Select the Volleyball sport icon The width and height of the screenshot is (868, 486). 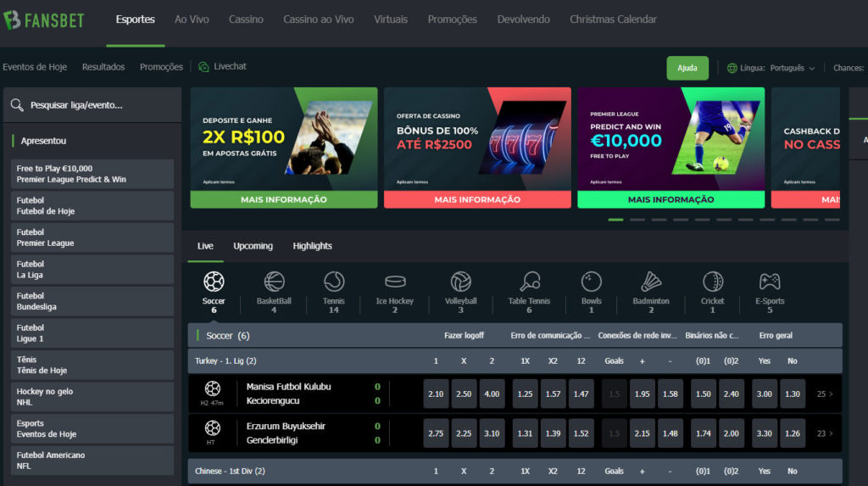(460, 282)
